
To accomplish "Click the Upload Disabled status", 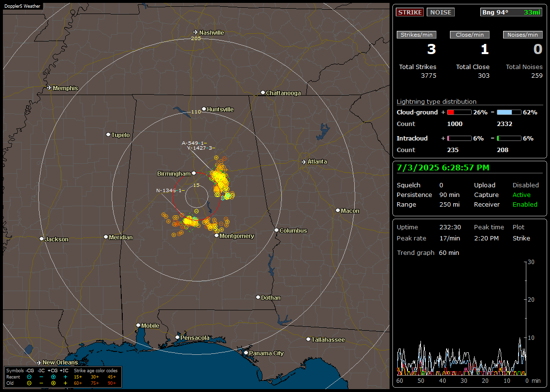I will coord(525,185).
